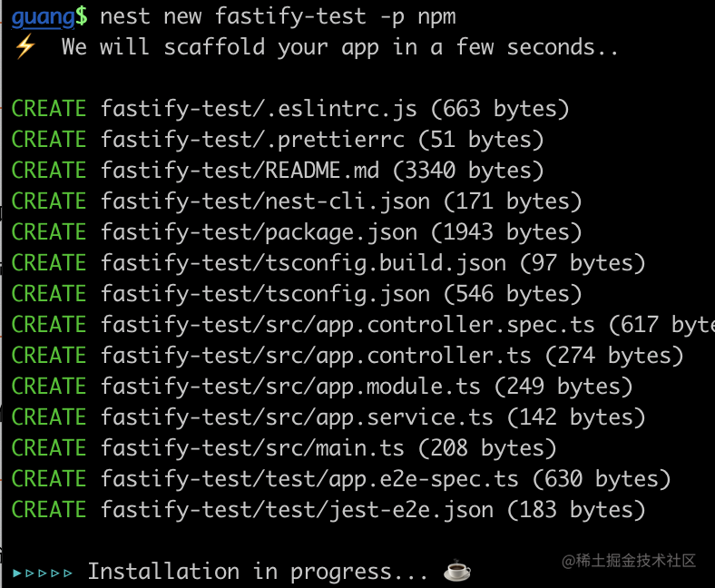This screenshot has height=588, width=715.
Task: Click the app.controller.spec.ts path
Action: (x=348, y=325)
